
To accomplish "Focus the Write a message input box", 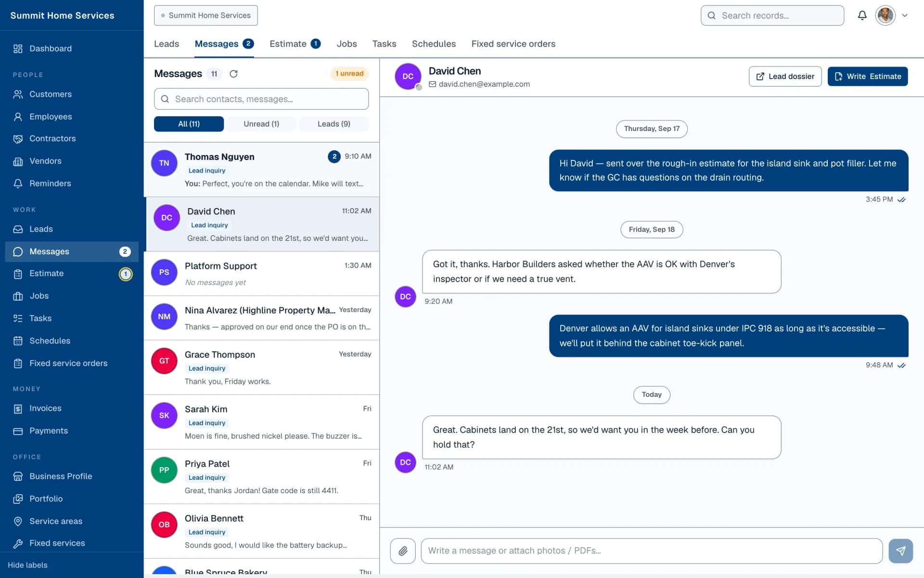I will [652, 551].
